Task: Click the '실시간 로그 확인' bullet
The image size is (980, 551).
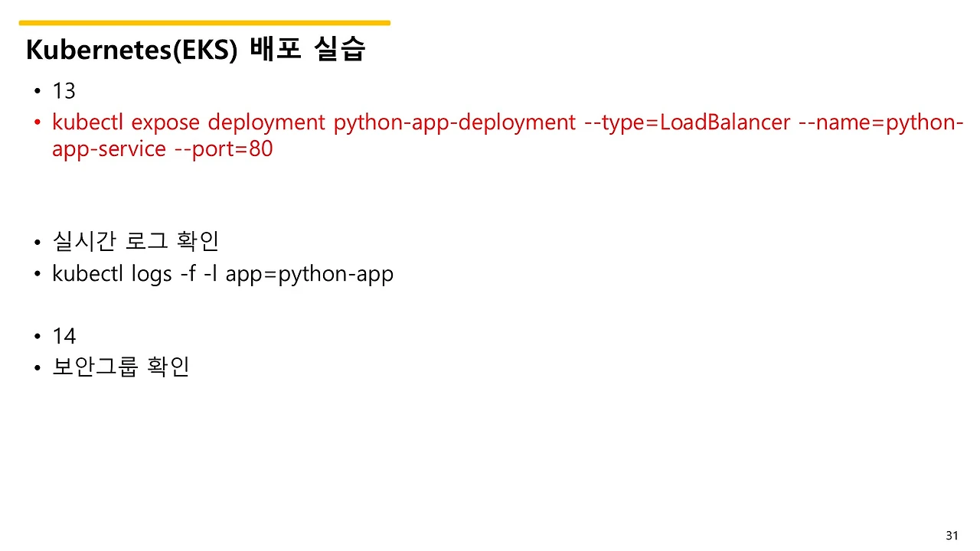Action: [x=135, y=240]
